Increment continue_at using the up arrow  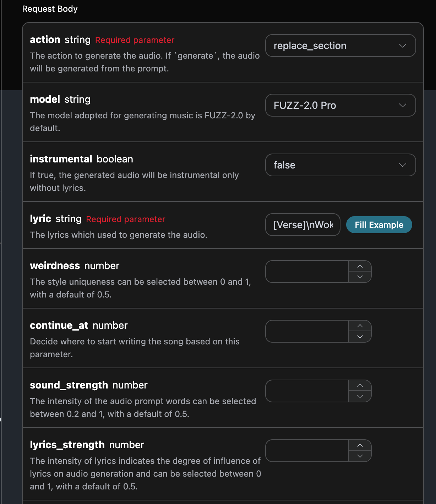click(360, 326)
